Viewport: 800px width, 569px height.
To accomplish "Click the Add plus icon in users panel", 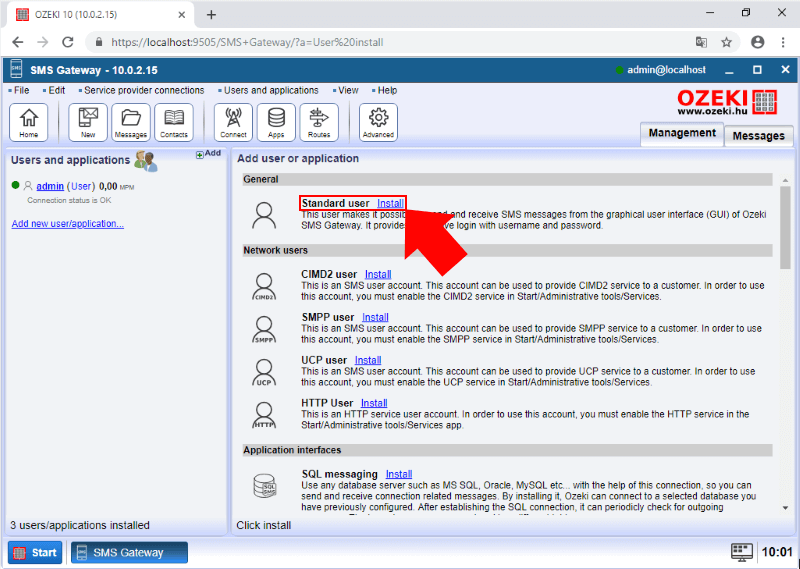I will pos(199,155).
